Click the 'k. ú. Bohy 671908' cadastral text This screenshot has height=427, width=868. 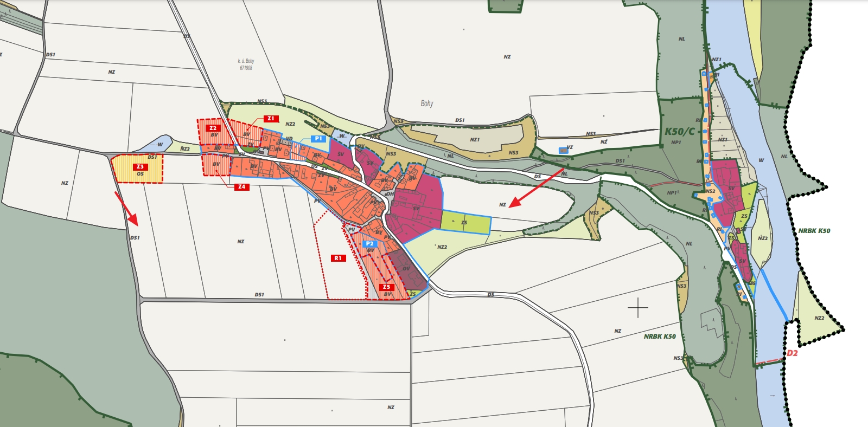tap(246, 64)
